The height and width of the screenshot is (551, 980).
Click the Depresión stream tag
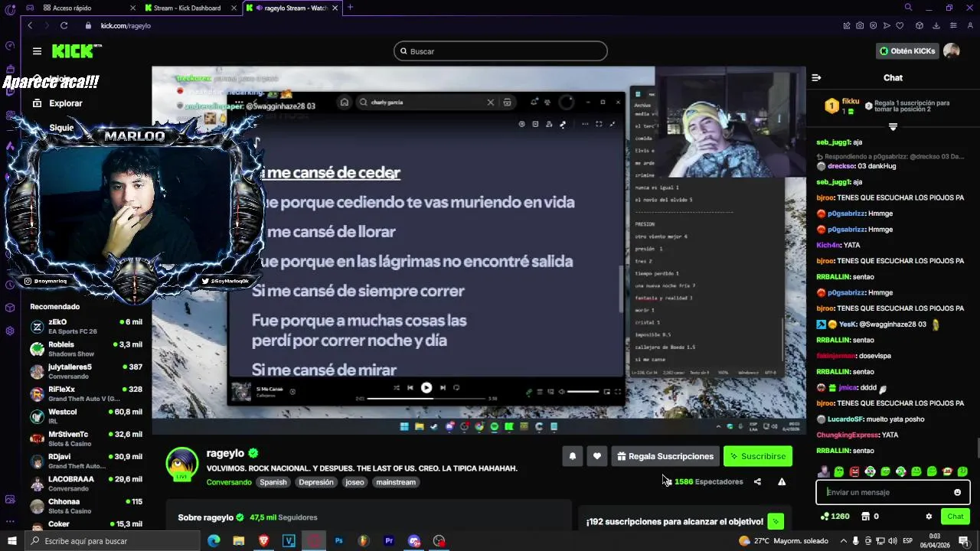(x=316, y=482)
